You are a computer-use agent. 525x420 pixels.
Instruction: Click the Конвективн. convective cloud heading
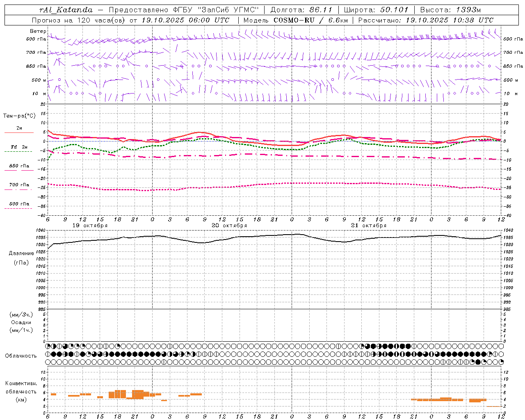coord(21,383)
